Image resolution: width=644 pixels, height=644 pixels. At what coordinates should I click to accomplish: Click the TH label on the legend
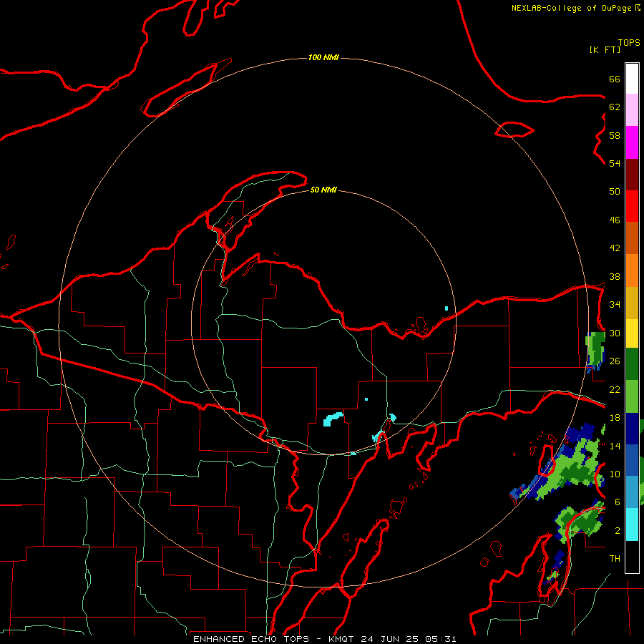pos(615,559)
